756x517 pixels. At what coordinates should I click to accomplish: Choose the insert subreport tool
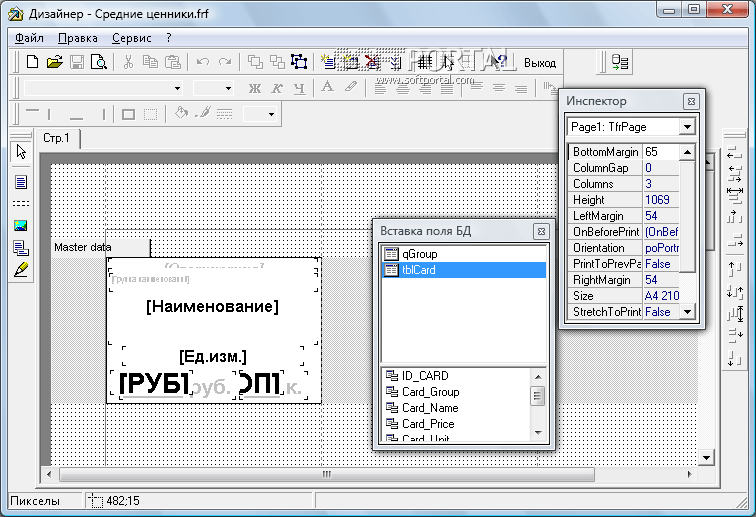[x=21, y=248]
